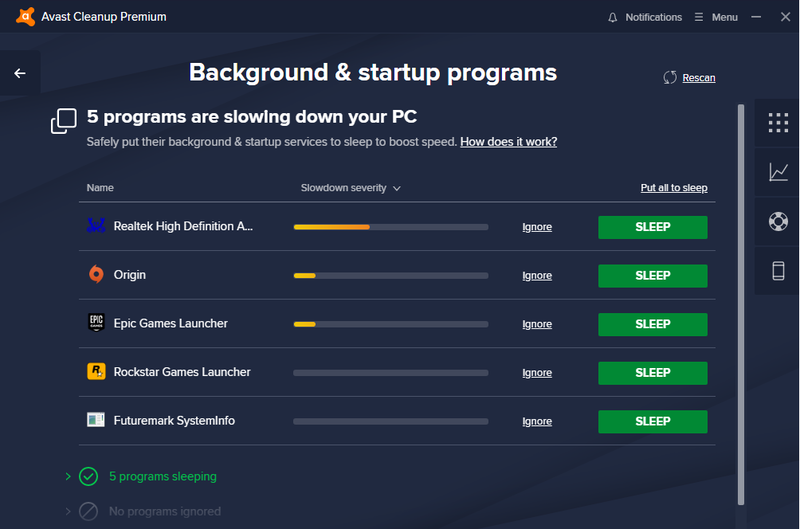Open the lifebuoy help sidebar icon
Screen dimensions: 800x529
778,221
